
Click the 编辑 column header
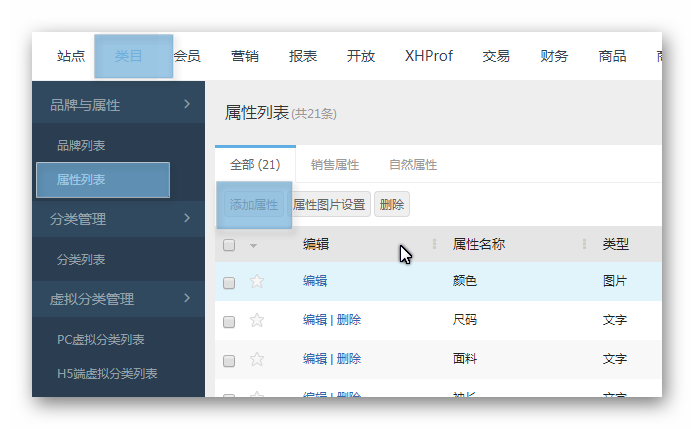click(x=316, y=244)
